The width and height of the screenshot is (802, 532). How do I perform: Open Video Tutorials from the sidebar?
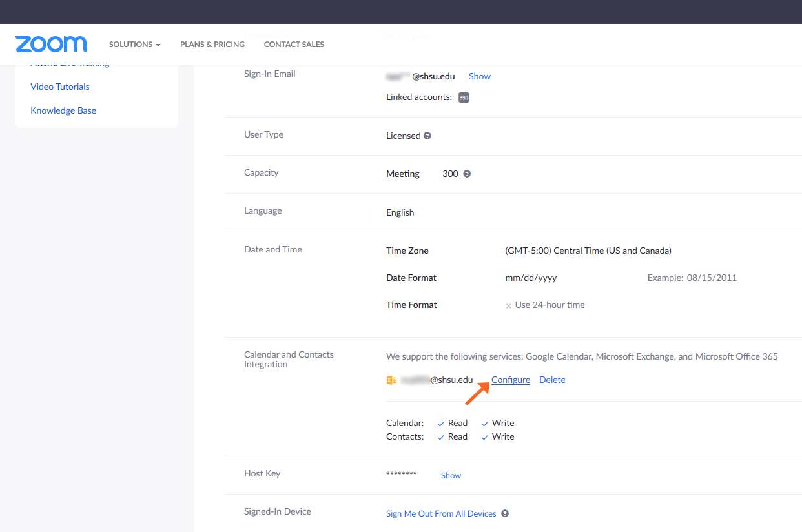click(x=59, y=86)
